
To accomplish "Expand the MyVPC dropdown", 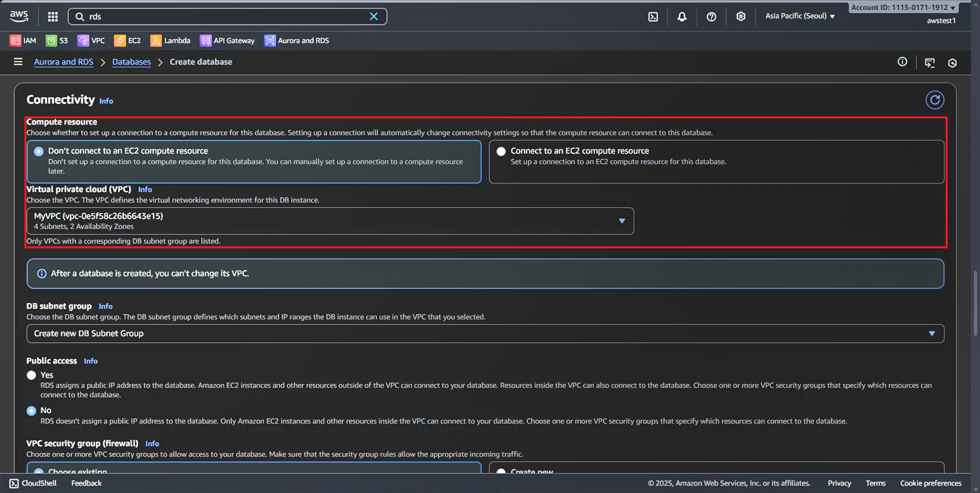I will click(330, 221).
